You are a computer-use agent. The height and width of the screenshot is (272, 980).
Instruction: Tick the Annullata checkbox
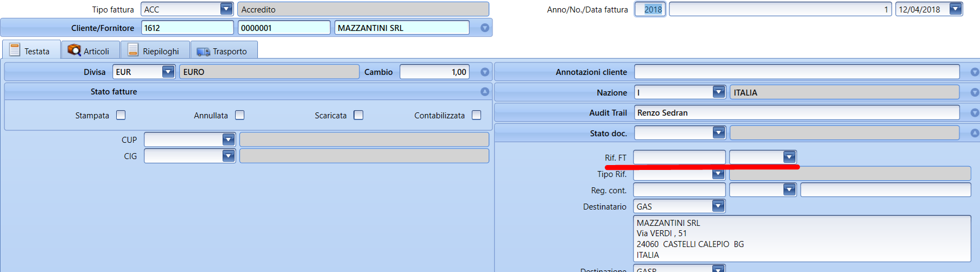pyautogui.click(x=240, y=115)
